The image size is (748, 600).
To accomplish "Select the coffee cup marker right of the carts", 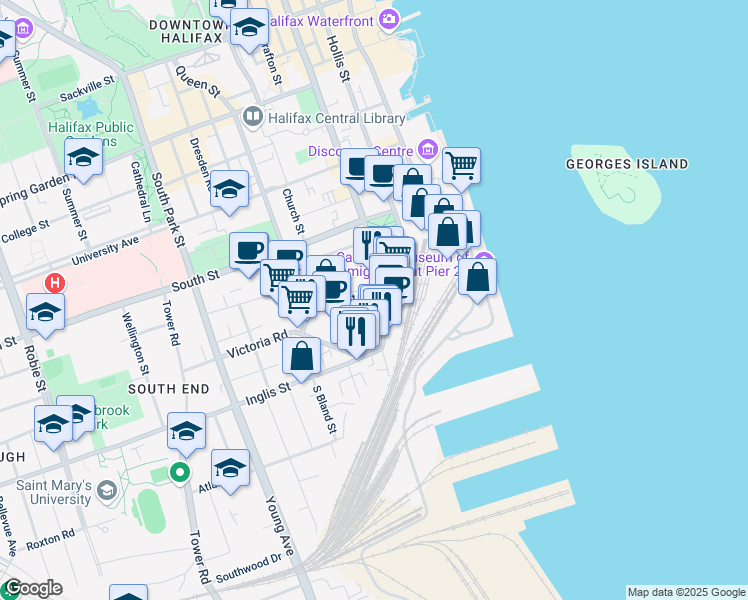I will click(336, 289).
